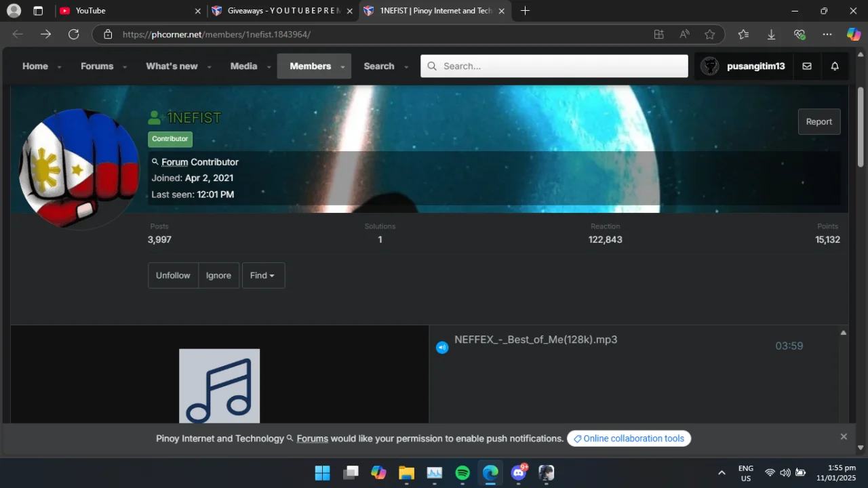Expand the Media menu dropdown arrow

[x=269, y=66]
